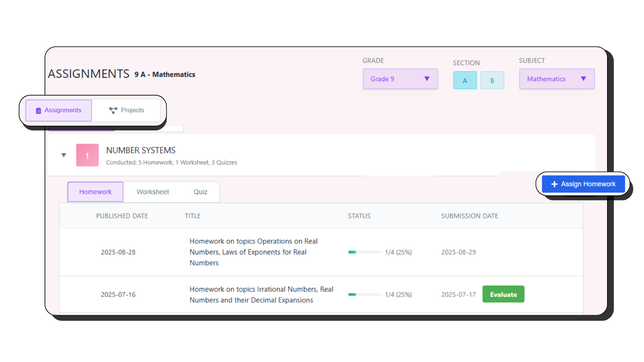Click the Published Date column header
The height and width of the screenshot is (362, 644).
point(122,216)
